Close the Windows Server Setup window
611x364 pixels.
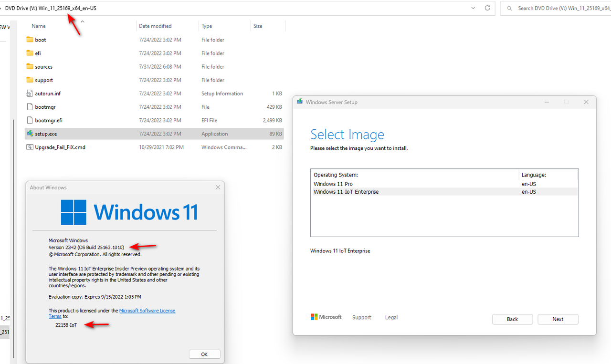click(586, 102)
